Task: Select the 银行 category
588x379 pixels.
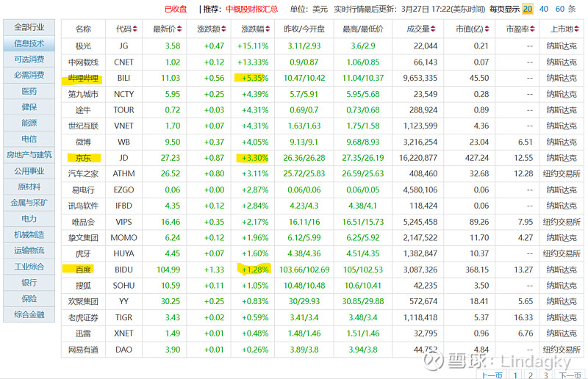Action: pyautogui.click(x=29, y=282)
